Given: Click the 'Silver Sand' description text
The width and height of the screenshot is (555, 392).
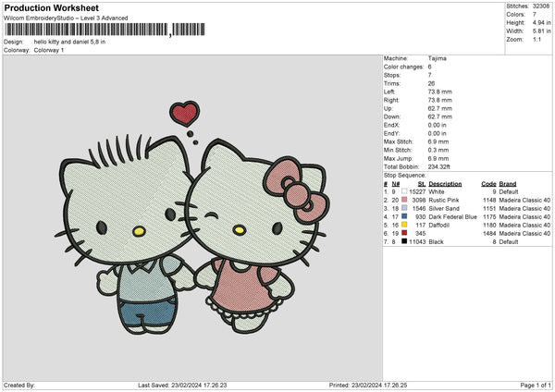Looking at the screenshot, I should [x=444, y=208].
